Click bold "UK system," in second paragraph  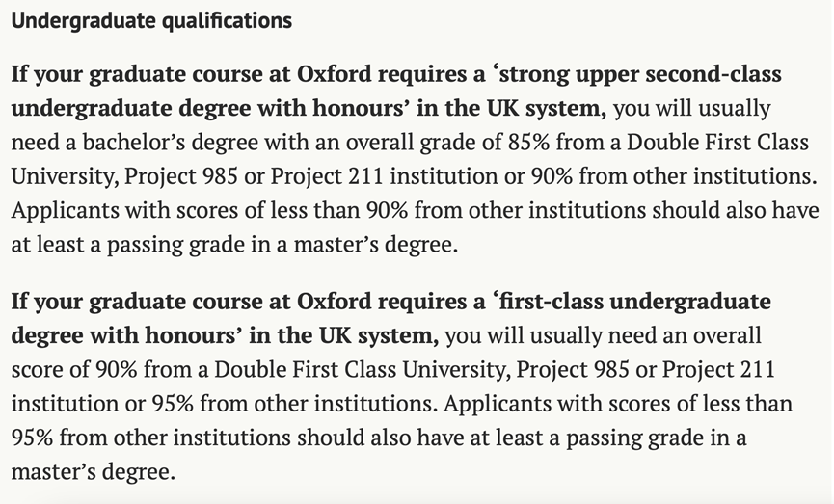tap(379, 335)
